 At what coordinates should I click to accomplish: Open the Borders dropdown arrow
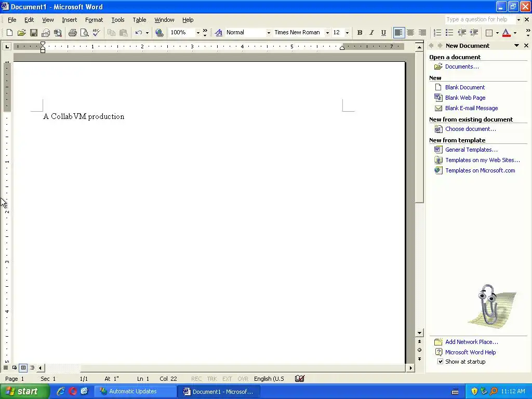click(497, 33)
